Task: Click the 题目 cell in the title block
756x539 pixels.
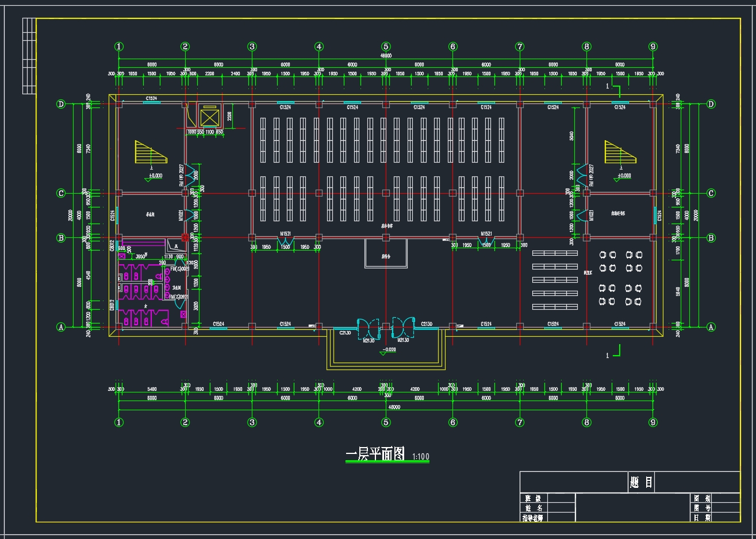Action: [x=641, y=482]
